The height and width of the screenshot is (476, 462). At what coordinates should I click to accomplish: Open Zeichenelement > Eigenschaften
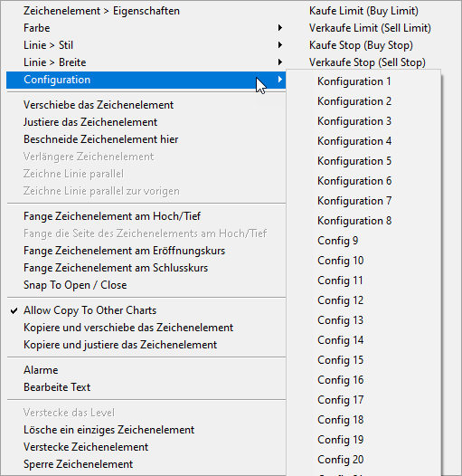(146, 11)
